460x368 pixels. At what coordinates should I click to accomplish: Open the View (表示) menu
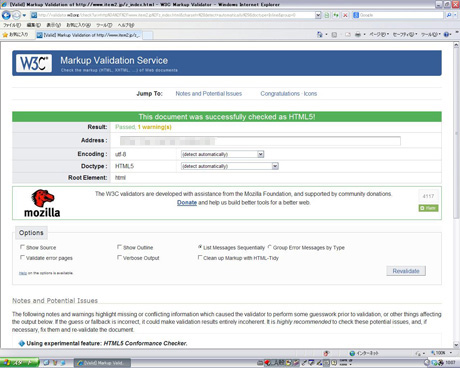53,25
